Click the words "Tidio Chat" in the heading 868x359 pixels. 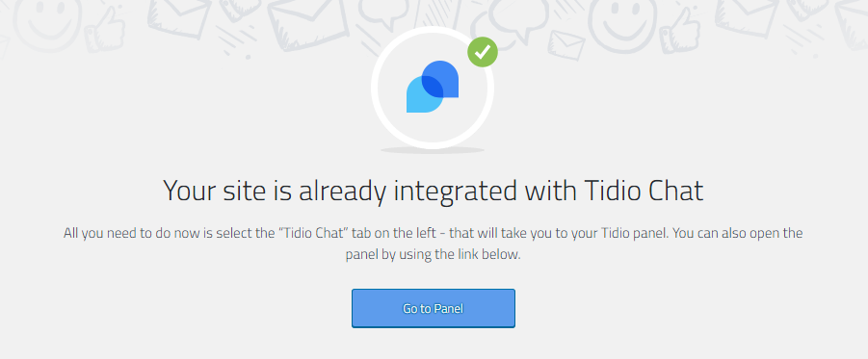coord(644,191)
